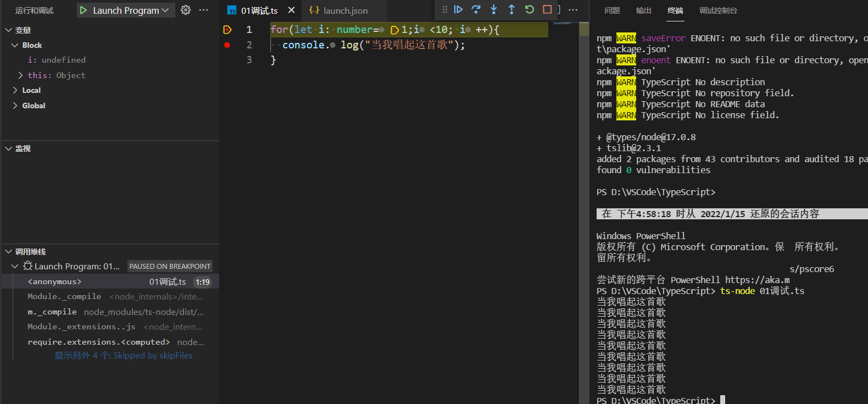
Task: Click inline breakpoint dot before ++
Action: [468, 30]
